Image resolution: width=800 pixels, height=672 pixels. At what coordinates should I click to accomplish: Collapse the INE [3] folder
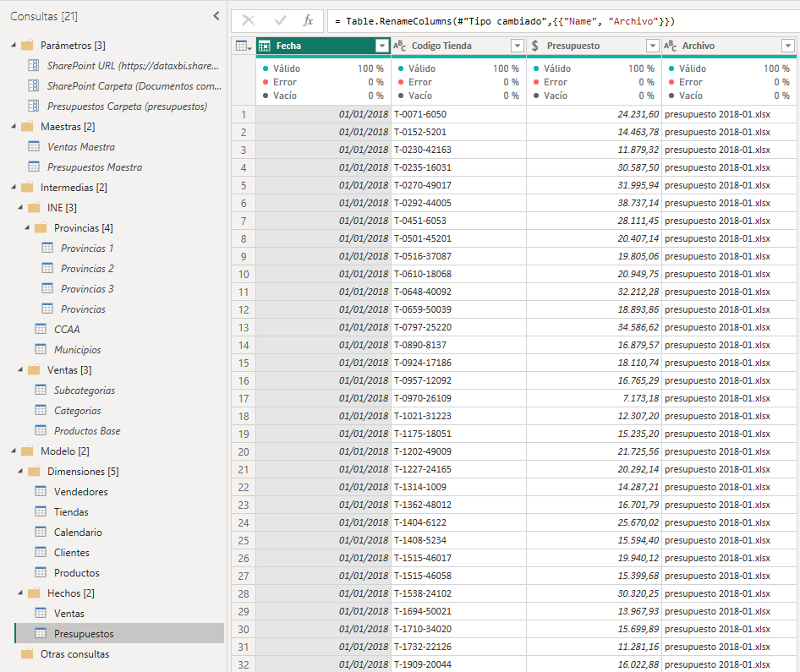pyautogui.click(x=20, y=207)
